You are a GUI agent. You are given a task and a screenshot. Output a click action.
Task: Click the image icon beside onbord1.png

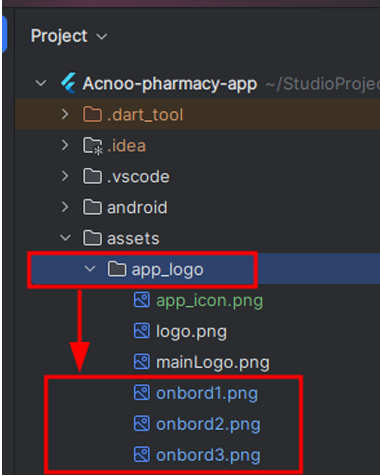pyautogui.click(x=142, y=393)
